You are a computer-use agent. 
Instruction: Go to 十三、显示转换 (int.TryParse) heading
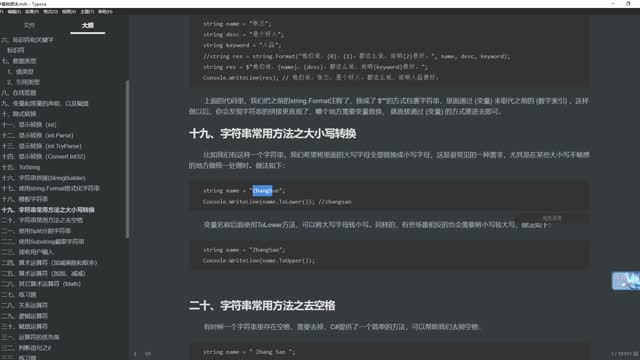[42, 146]
